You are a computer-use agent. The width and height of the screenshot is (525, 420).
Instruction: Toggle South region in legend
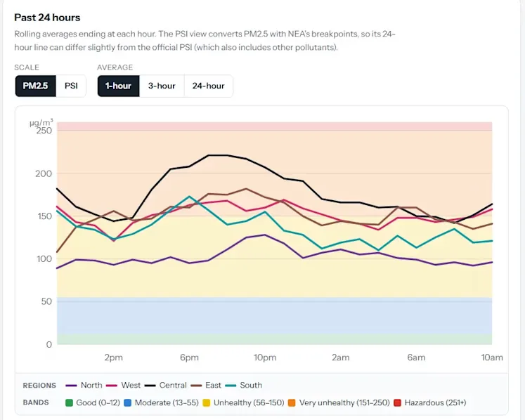[243, 385]
